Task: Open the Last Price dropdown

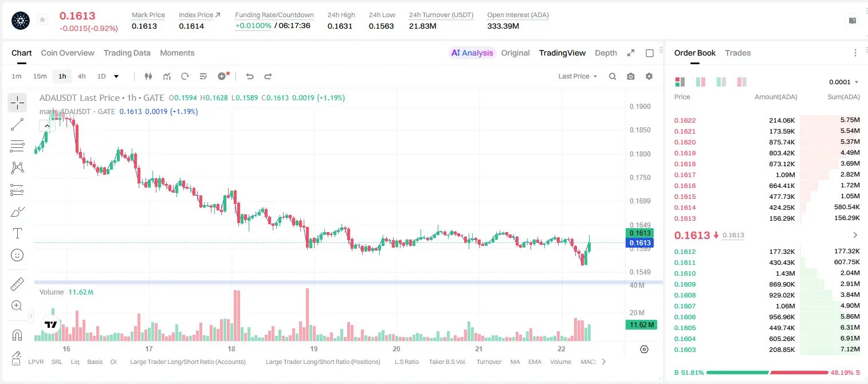Action: [578, 76]
